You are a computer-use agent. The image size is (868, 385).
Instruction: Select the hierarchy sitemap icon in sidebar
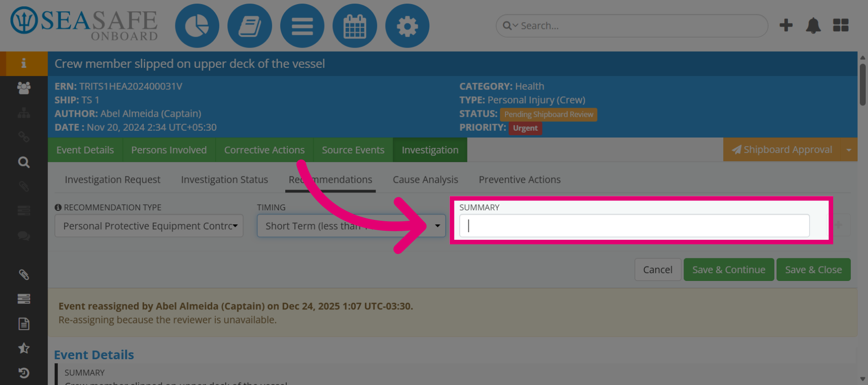click(x=24, y=113)
